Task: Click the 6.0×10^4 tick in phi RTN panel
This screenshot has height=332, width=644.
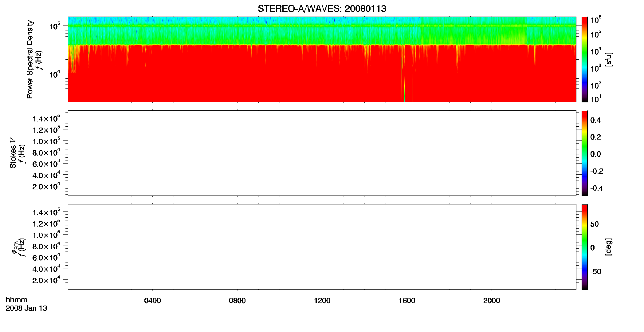Action: (46, 257)
